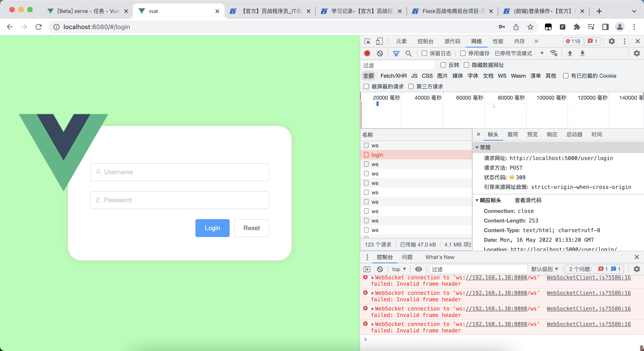
Task: Switch to the 元素 Elements tab
Action: pos(401,41)
